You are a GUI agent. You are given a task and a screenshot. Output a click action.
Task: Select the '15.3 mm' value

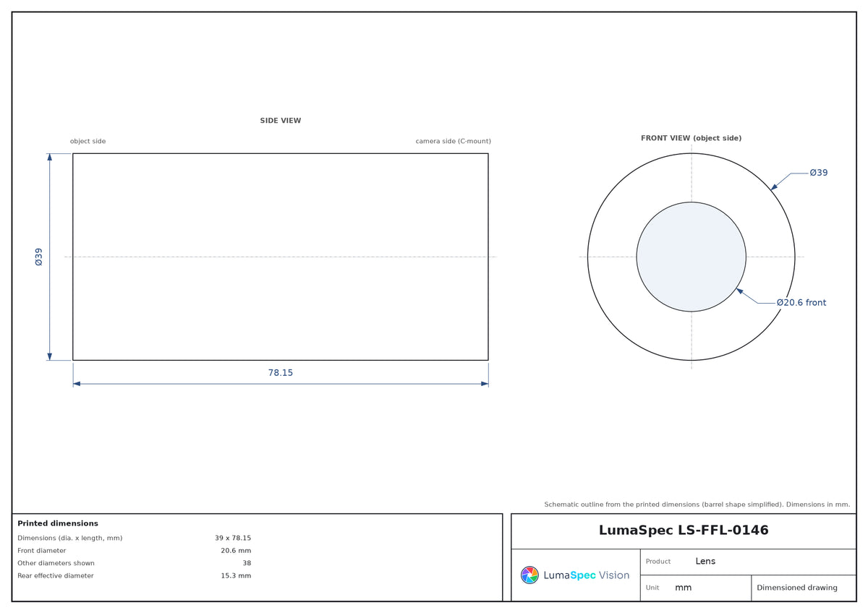click(x=236, y=576)
